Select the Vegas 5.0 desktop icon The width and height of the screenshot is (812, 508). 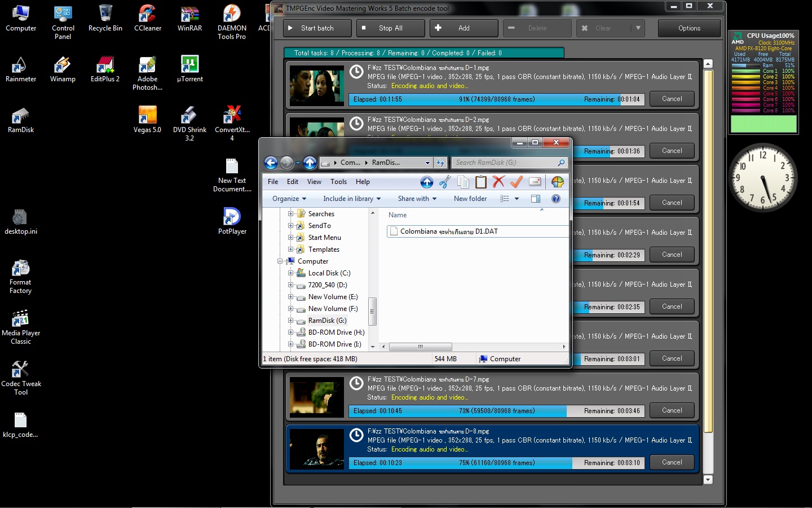(147, 120)
